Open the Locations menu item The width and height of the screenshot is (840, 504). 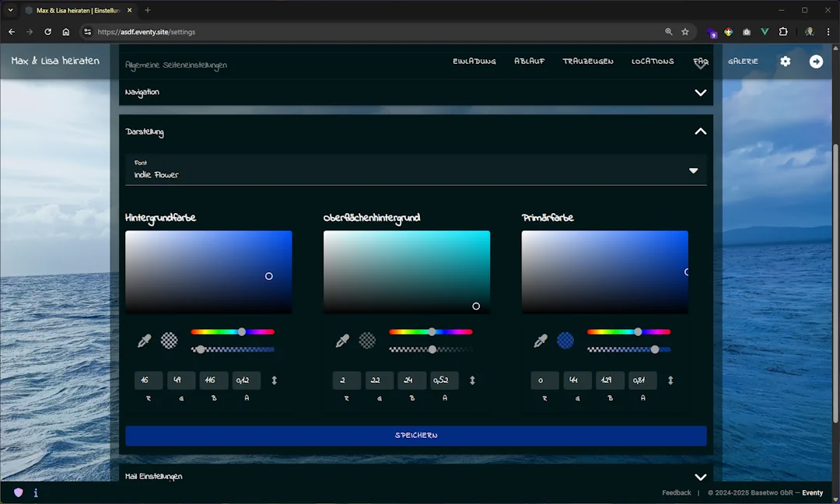coord(653,61)
